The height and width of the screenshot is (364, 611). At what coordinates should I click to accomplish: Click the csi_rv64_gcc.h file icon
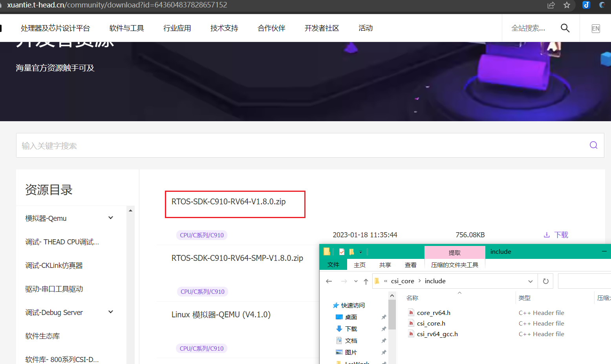click(411, 334)
